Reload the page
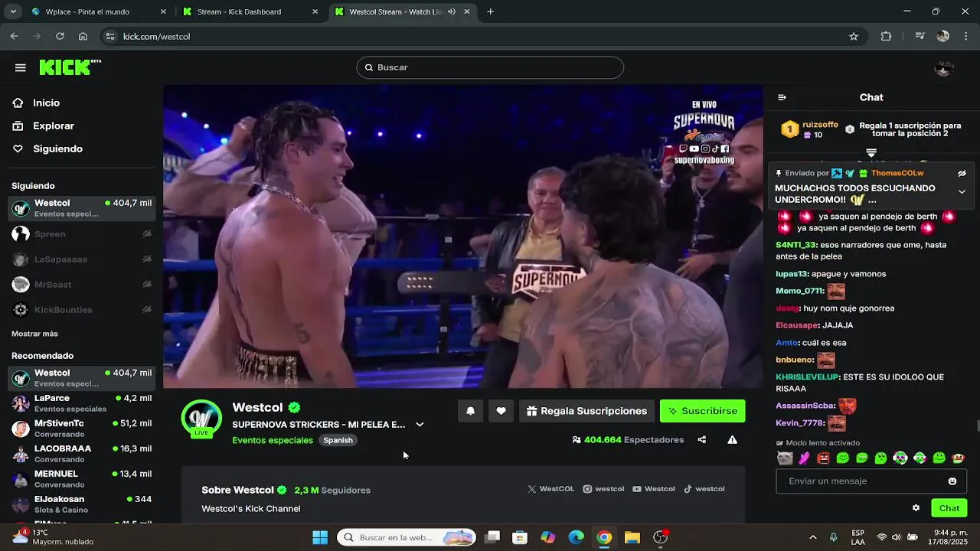The image size is (980, 551). coord(60,36)
